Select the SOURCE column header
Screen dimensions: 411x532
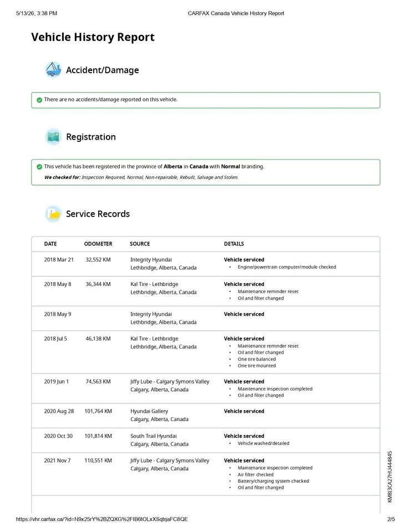[x=140, y=244]
